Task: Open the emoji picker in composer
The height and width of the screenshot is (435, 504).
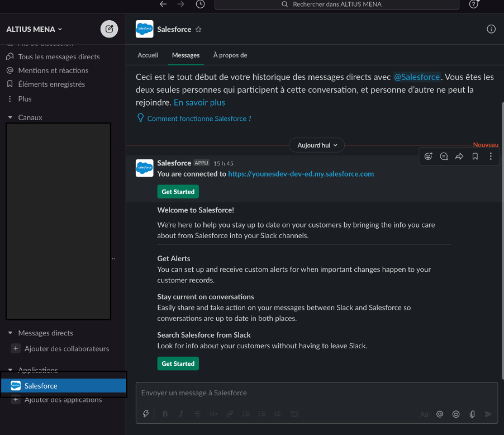Action: tap(456, 414)
